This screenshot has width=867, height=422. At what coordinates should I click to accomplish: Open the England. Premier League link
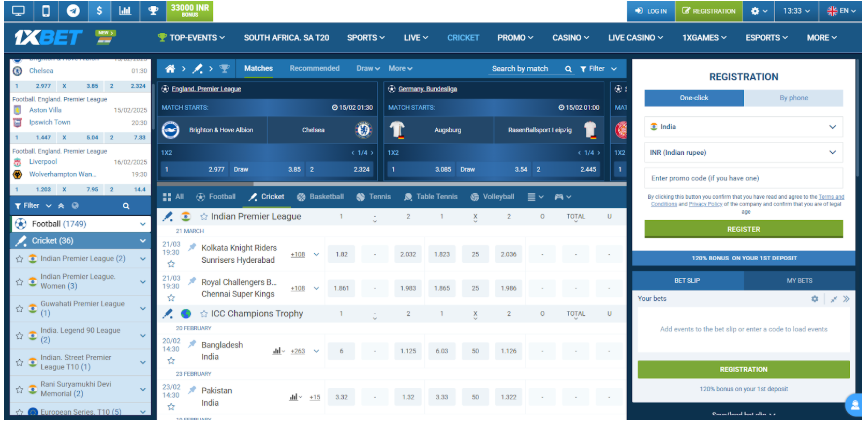pos(206,88)
